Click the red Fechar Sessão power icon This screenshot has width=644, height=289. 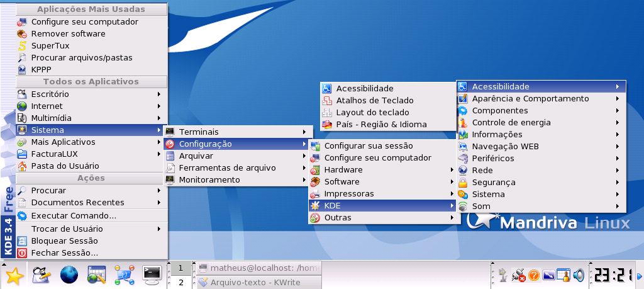[22, 253]
